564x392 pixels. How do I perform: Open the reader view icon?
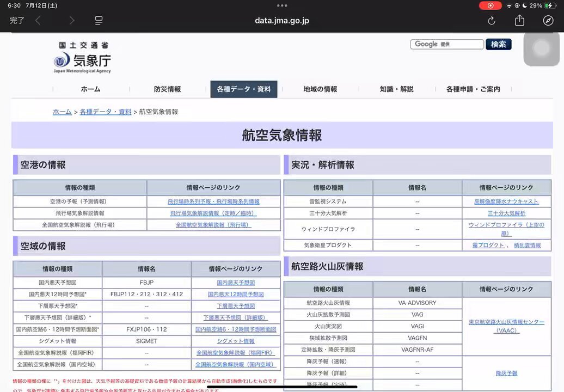point(99,21)
